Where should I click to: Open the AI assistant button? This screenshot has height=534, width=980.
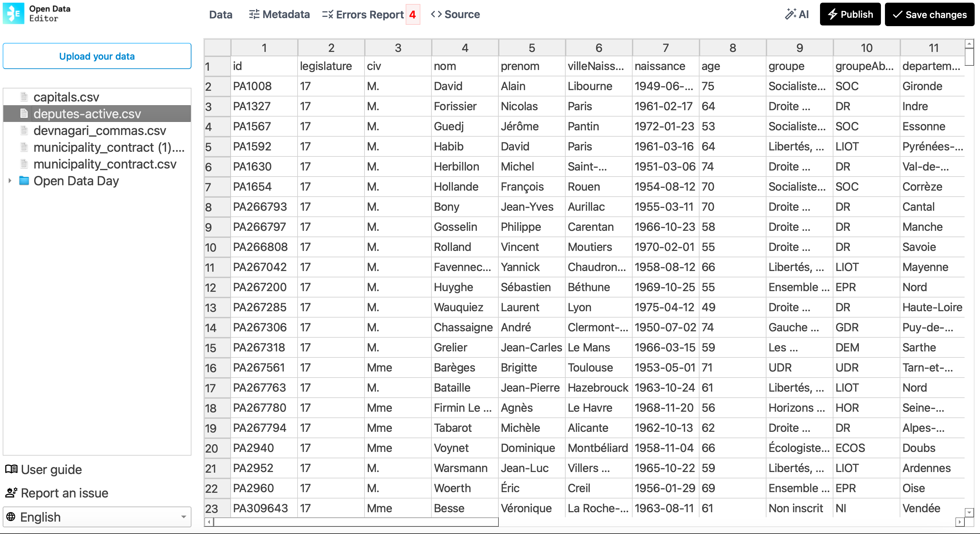click(x=797, y=14)
